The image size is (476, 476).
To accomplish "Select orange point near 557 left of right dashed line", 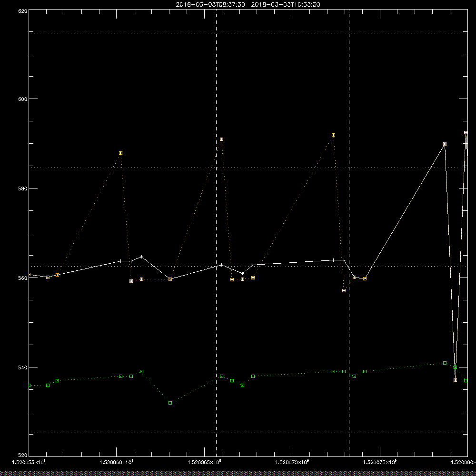I will tap(344, 290).
